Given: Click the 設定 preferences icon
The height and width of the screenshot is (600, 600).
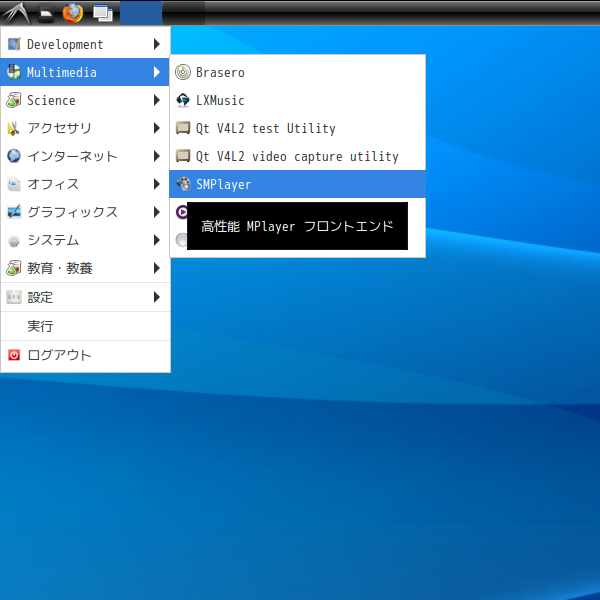Looking at the screenshot, I should [14, 297].
